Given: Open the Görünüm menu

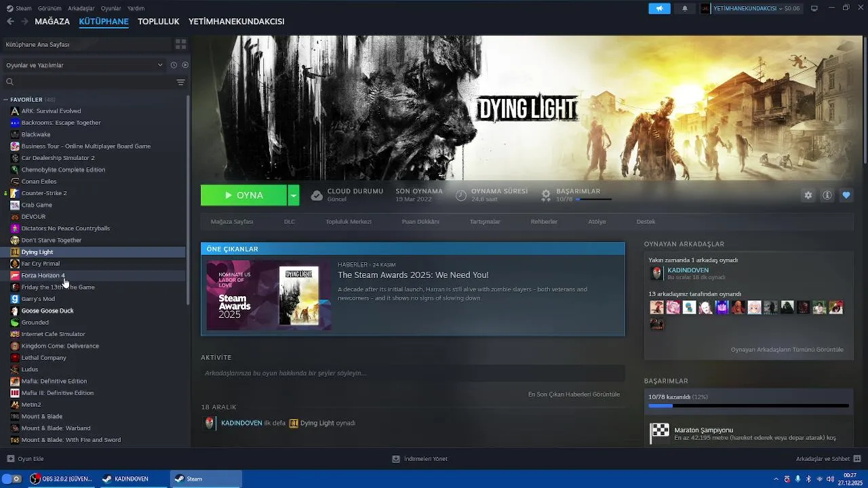Looking at the screenshot, I should coord(50,8).
